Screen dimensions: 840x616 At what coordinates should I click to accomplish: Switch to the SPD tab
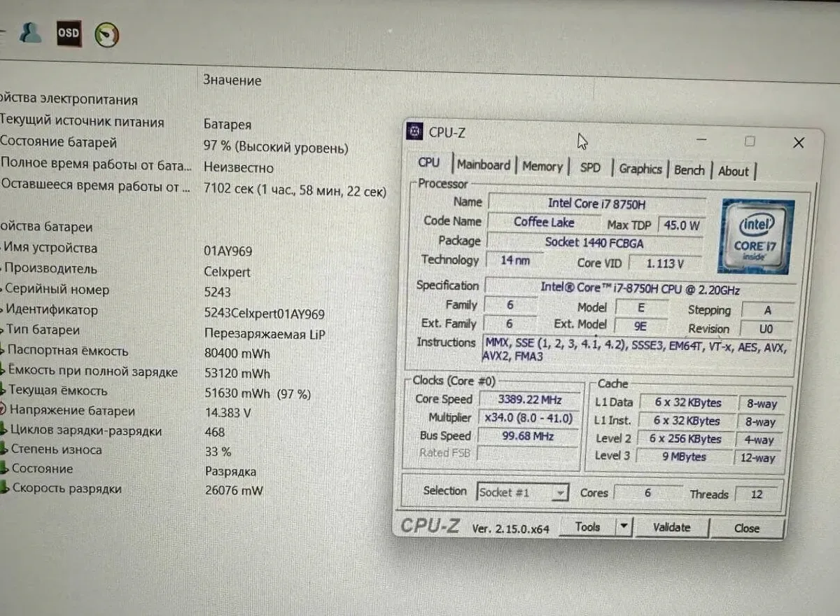[x=590, y=168]
